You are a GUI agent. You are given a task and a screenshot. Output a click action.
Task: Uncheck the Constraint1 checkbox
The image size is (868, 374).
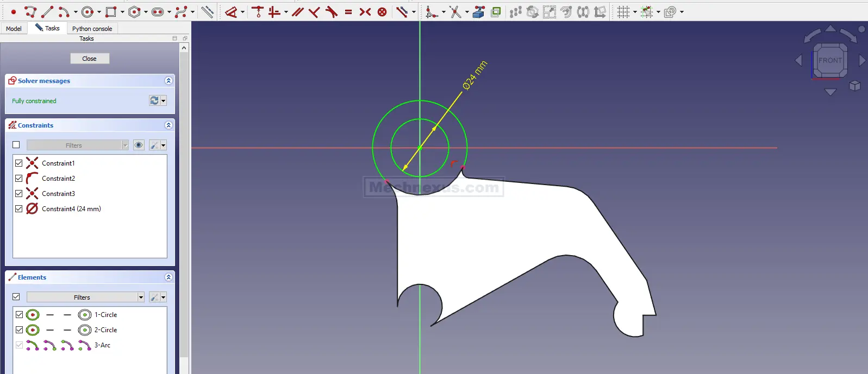coord(19,163)
